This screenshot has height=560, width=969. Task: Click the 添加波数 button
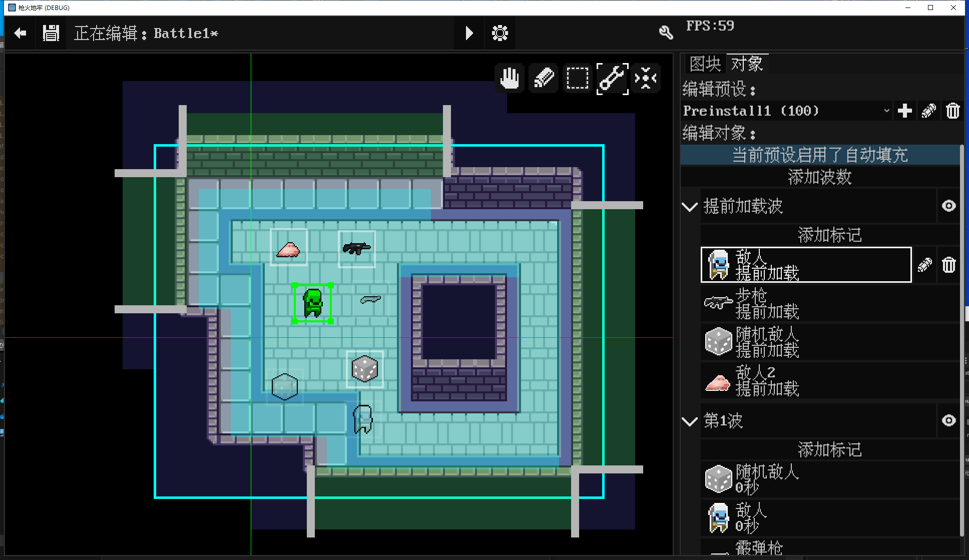click(819, 177)
